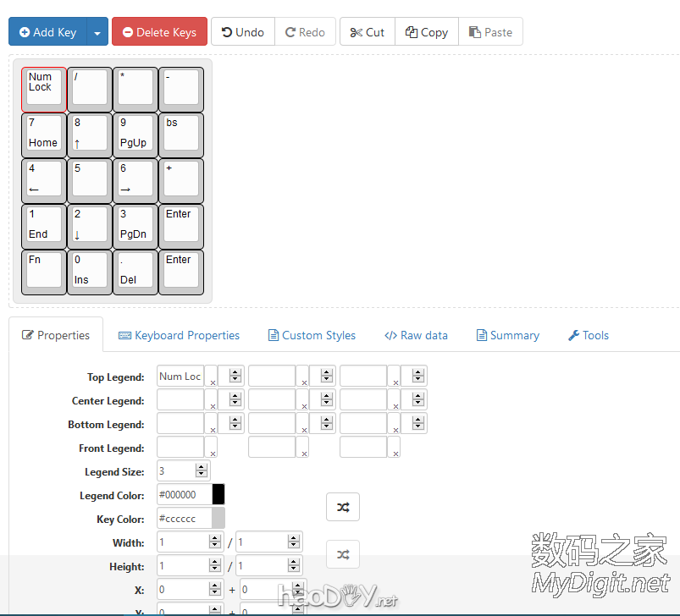The height and width of the screenshot is (616, 680).
Task: Click the Redo toolbar button
Action: click(x=305, y=32)
